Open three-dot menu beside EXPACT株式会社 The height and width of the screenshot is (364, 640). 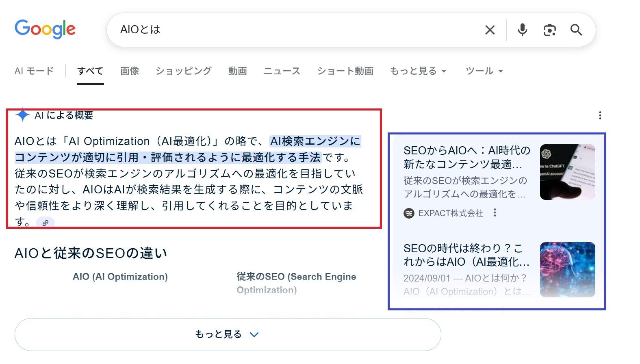point(495,212)
